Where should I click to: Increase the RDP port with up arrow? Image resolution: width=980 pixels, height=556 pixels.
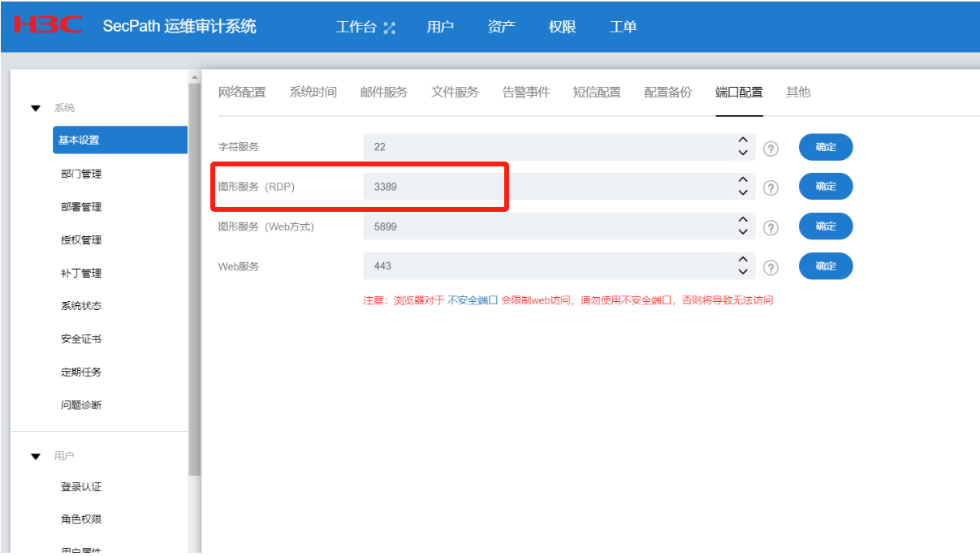742,180
